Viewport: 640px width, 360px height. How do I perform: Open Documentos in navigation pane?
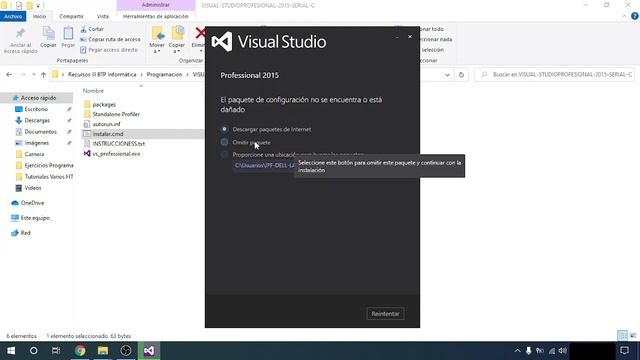coord(36,132)
